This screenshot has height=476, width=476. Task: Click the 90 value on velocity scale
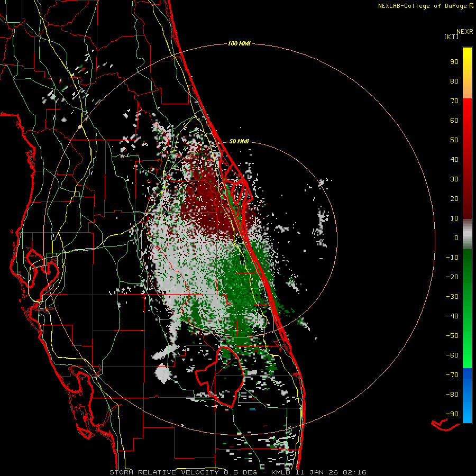pos(454,62)
